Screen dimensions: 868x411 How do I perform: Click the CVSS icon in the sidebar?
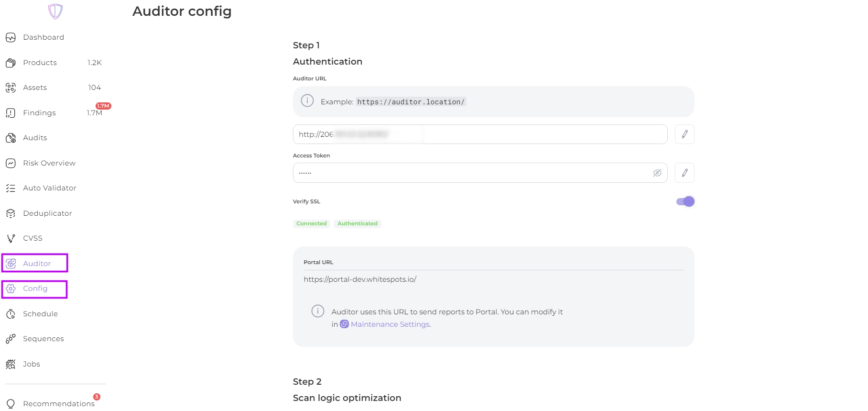[11, 238]
